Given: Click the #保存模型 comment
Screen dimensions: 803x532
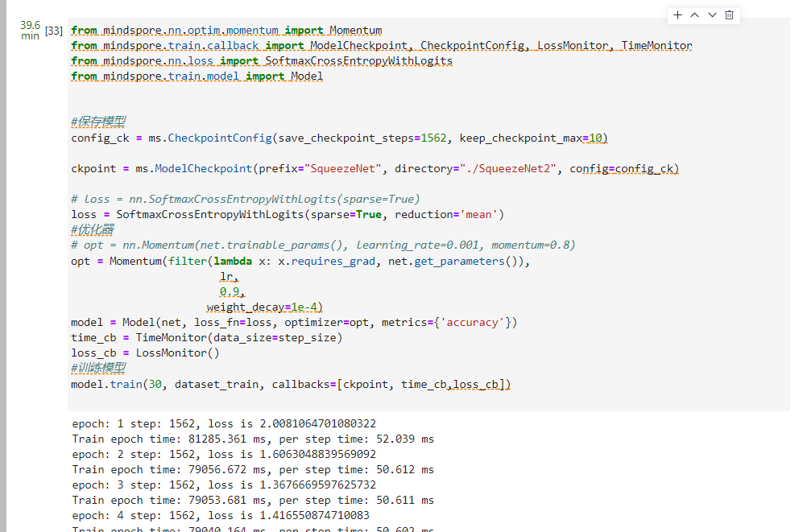Looking at the screenshot, I should click(98, 122).
